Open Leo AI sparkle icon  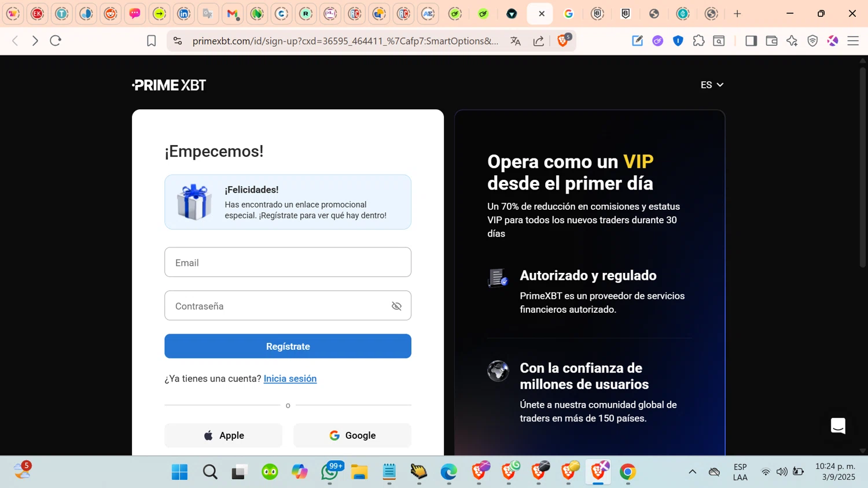[x=792, y=40]
